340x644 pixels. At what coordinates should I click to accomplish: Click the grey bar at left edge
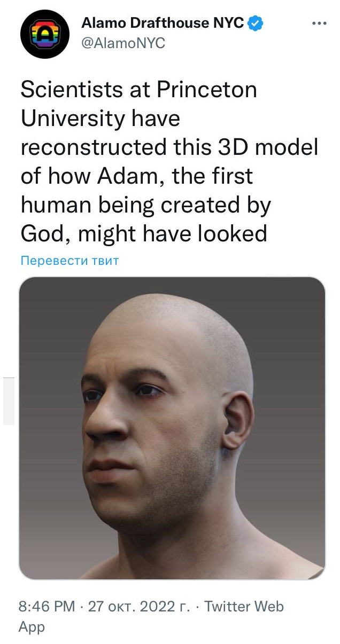click(x=9, y=401)
